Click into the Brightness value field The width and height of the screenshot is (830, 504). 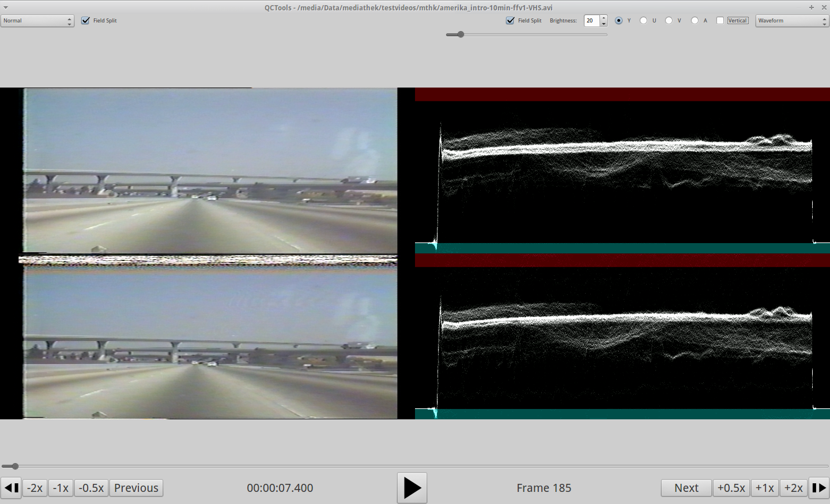click(591, 21)
